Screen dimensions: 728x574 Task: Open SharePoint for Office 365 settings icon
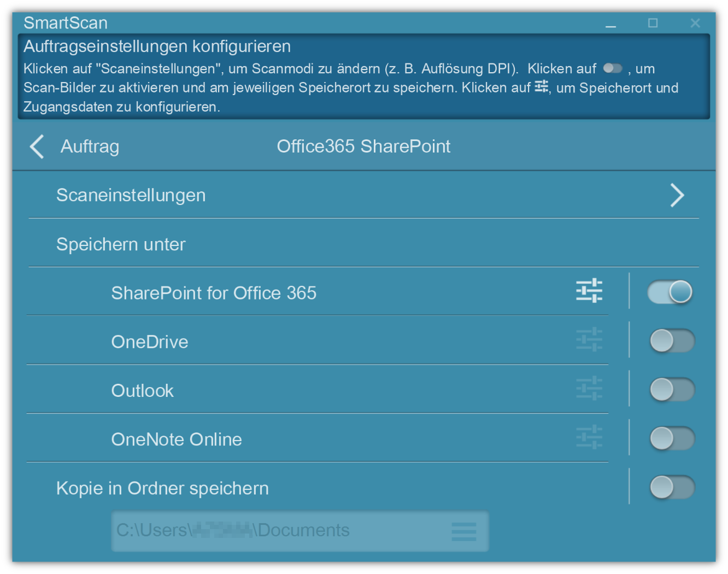(589, 291)
